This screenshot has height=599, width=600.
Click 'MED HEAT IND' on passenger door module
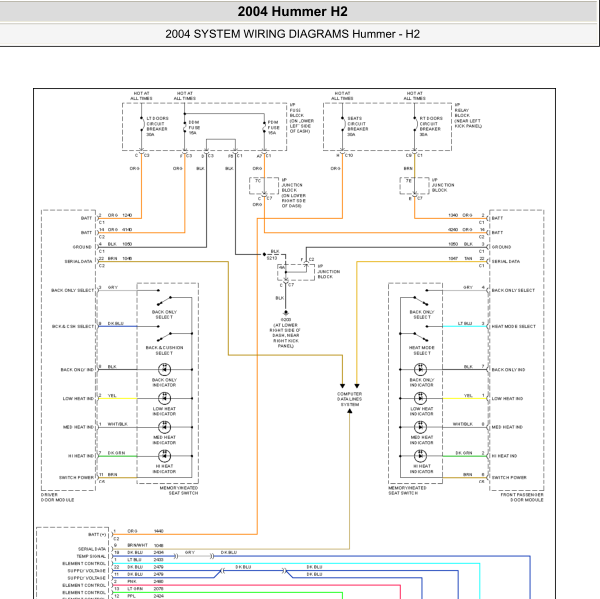pos(507,427)
